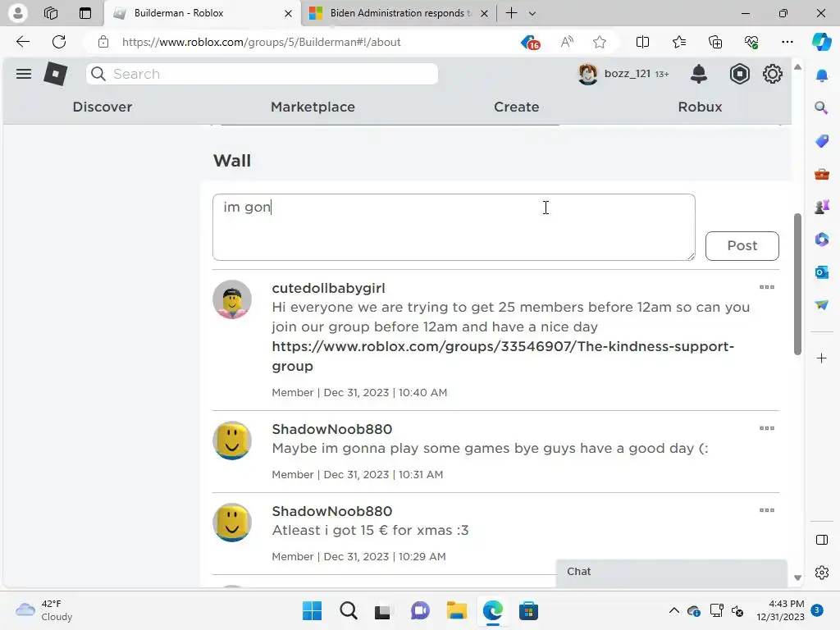The height and width of the screenshot is (630, 840).
Task: Click the page vertical scrollbar thumb
Action: click(797, 284)
